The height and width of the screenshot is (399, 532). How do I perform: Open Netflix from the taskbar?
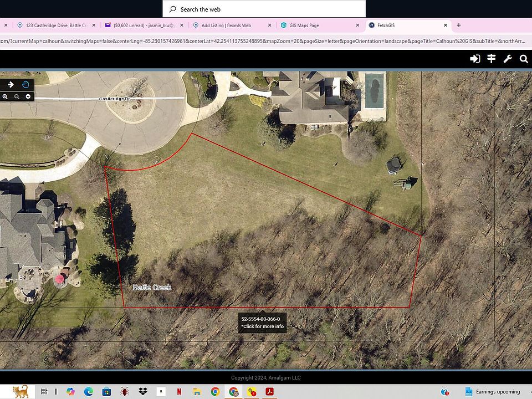179,392
